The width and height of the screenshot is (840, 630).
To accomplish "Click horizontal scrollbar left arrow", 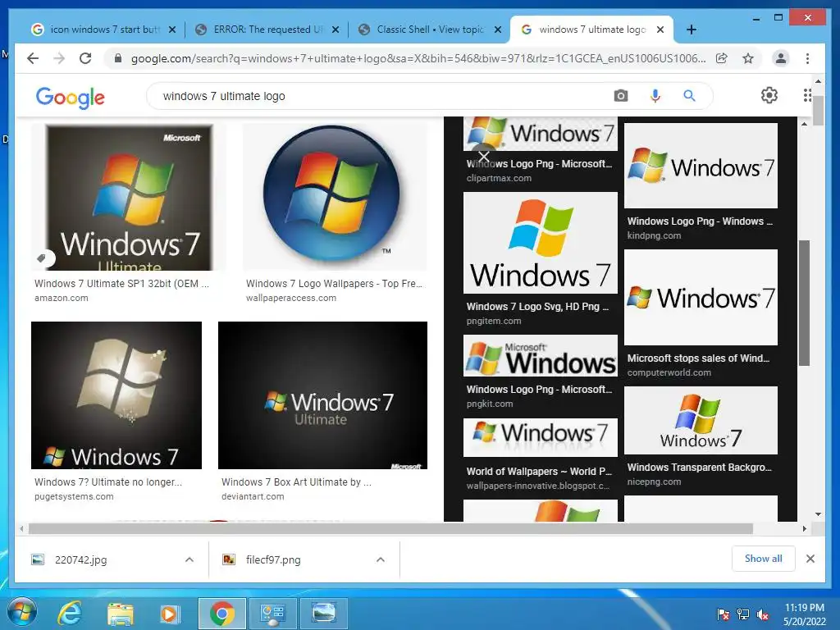I will click(21, 529).
